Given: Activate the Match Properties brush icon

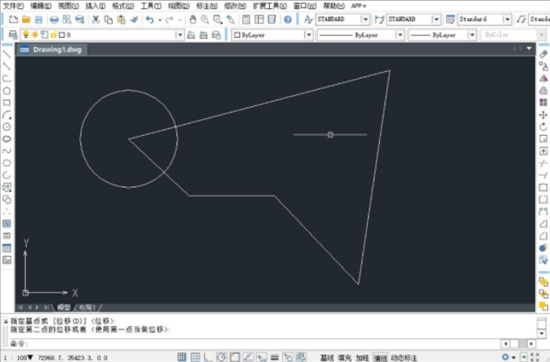Looking at the screenshot, I should 134,19.
